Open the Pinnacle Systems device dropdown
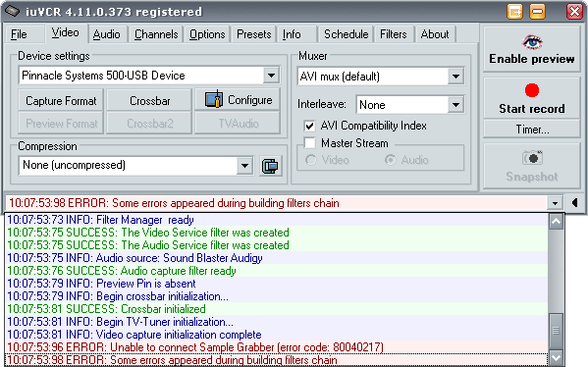Image resolution: width=588 pixels, height=367 pixels. (271, 76)
